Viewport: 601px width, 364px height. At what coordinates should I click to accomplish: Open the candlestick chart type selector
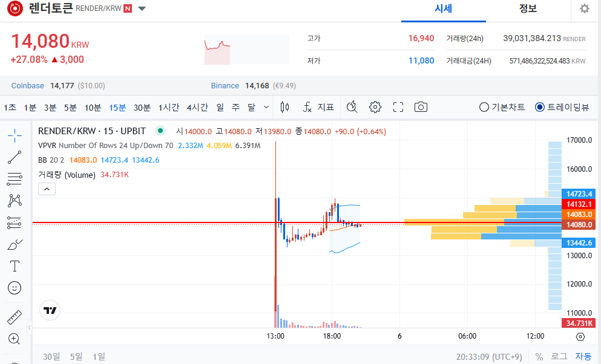click(x=284, y=107)
